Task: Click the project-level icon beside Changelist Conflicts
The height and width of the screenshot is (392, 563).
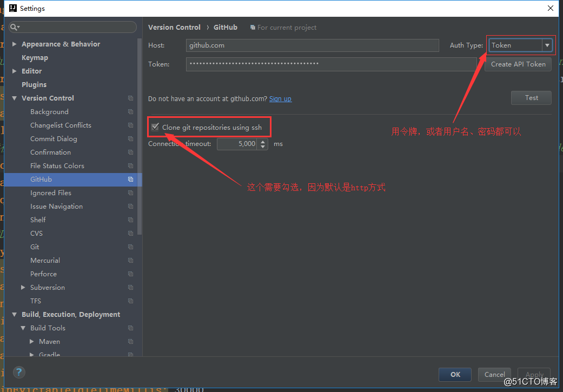Action: (x=131, y=125)
